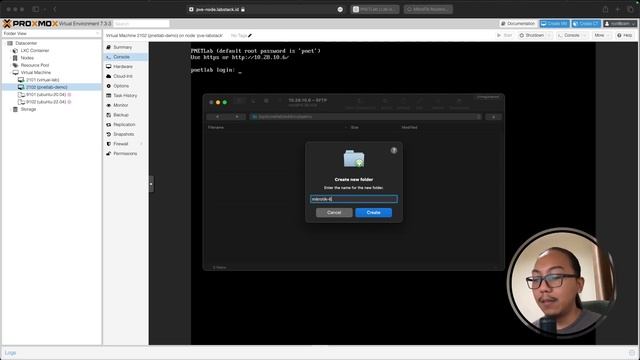The image size is (640, 360).
Task: Click the Create CT button
Action: click(586, 24)
